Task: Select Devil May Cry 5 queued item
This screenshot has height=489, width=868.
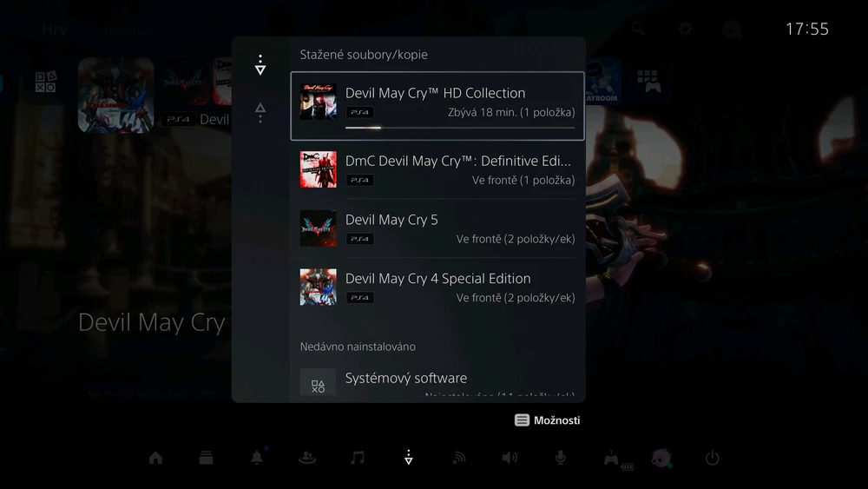Action: pos(437,228)
